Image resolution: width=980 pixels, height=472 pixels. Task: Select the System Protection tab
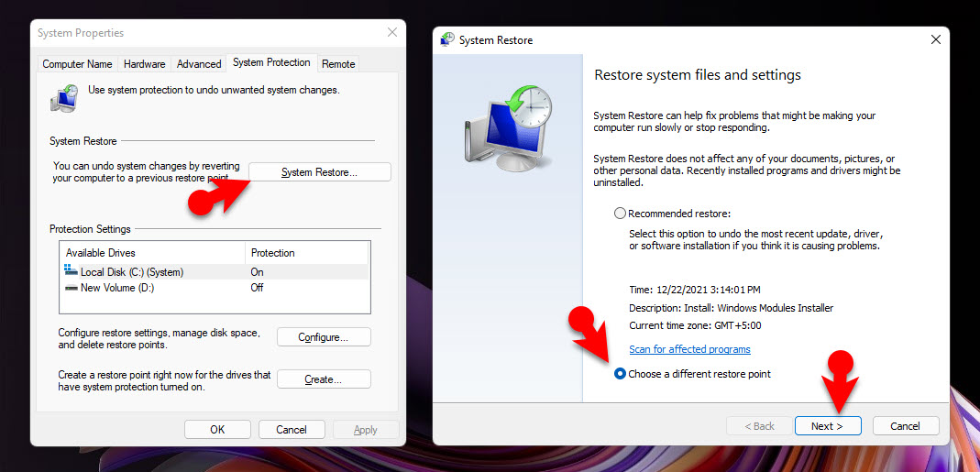coord(271,62)
